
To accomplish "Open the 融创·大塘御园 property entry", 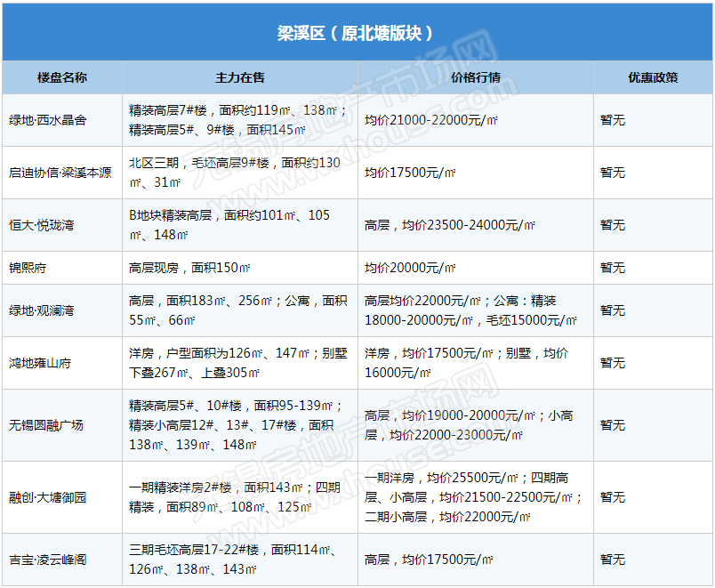I will [x=48, y=497].
